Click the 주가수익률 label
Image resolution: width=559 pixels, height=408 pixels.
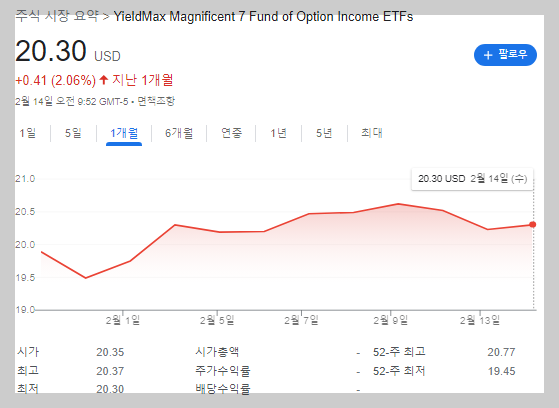pos(222,371)
